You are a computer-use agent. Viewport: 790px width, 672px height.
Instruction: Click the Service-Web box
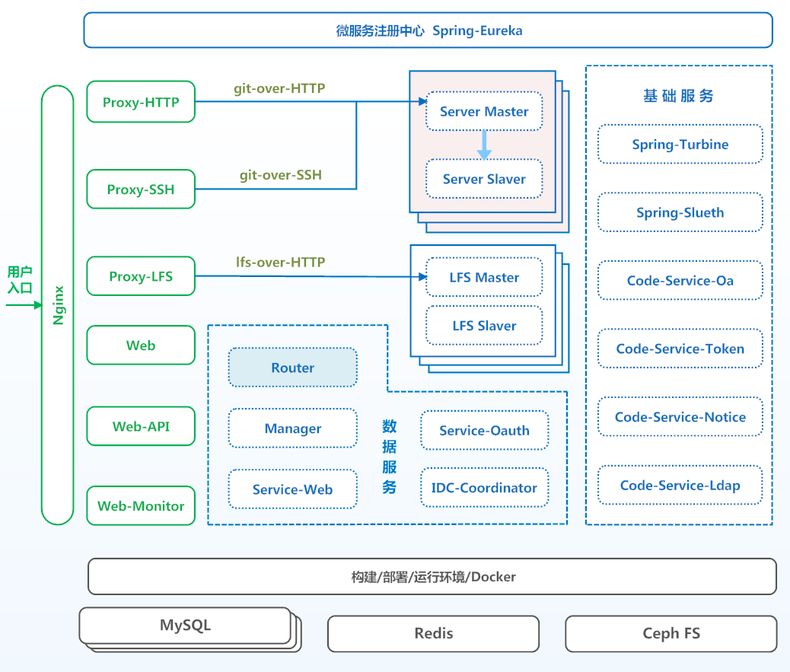click(293, 489)
